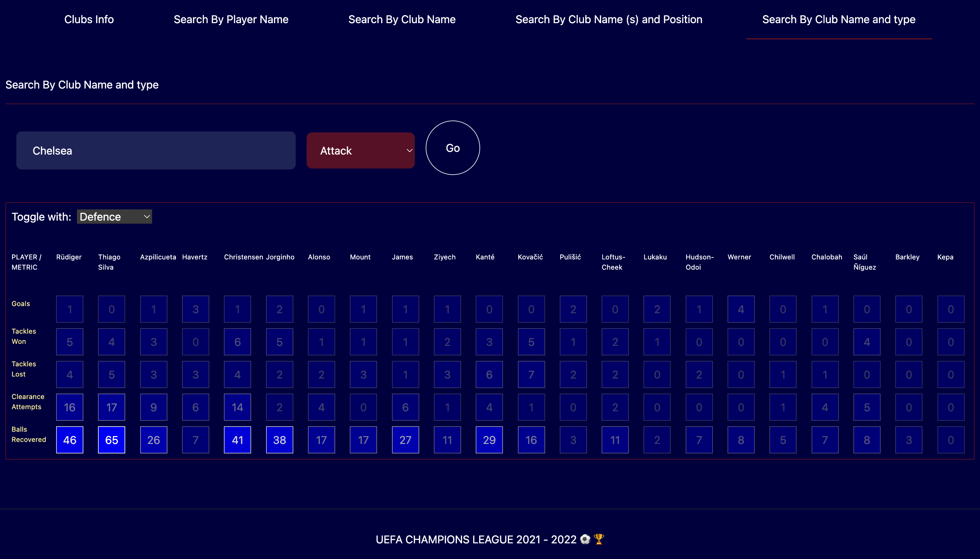Click the Kepa column header
Screen dimensions: 980x559
[945, 257]
